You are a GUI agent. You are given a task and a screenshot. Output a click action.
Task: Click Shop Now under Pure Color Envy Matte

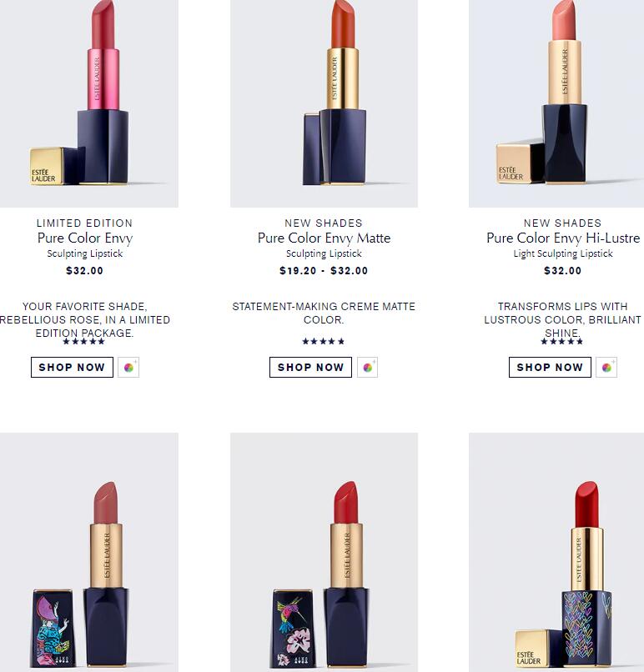click(311, 368)
